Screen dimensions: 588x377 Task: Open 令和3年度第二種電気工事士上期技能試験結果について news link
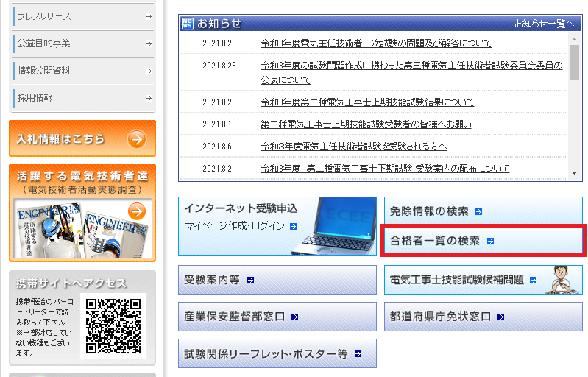point(367,102)
